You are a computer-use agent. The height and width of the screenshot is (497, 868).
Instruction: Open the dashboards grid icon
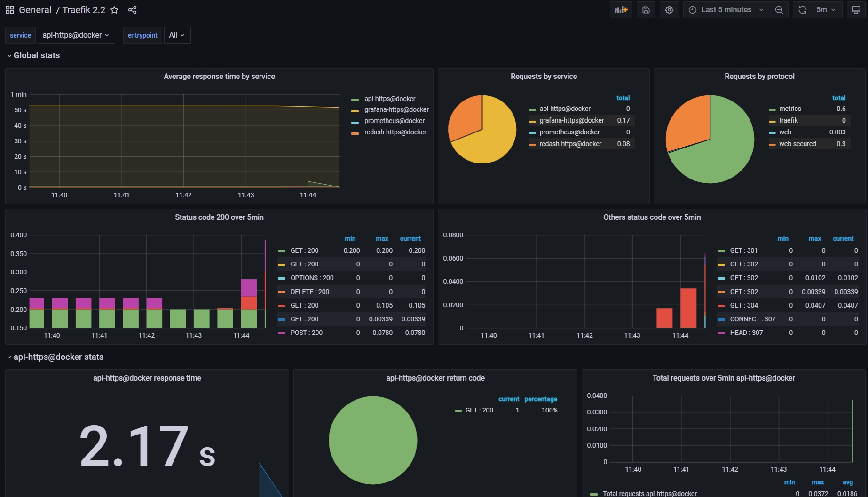click(9, 10)
